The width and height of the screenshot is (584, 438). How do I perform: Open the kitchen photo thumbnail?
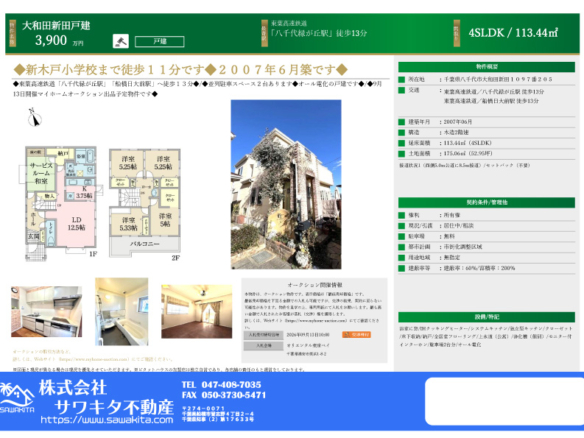(47, 312)
